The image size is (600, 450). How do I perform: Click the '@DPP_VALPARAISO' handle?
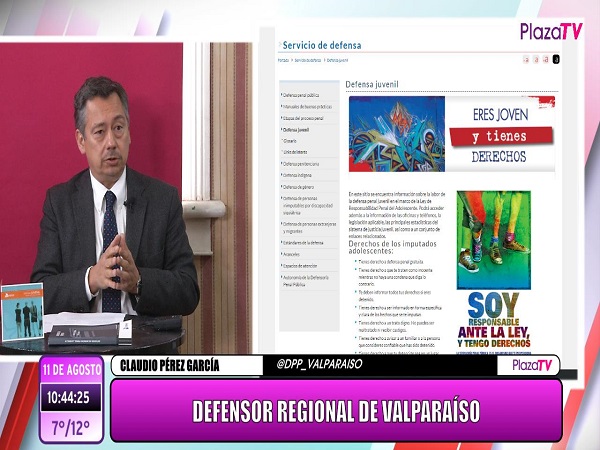(x=319, y=364)
